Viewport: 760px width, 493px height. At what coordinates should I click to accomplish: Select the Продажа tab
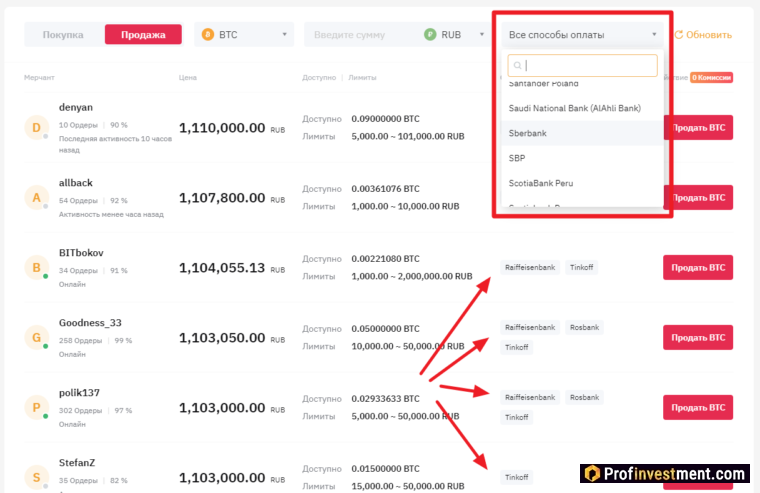[143, 34]
